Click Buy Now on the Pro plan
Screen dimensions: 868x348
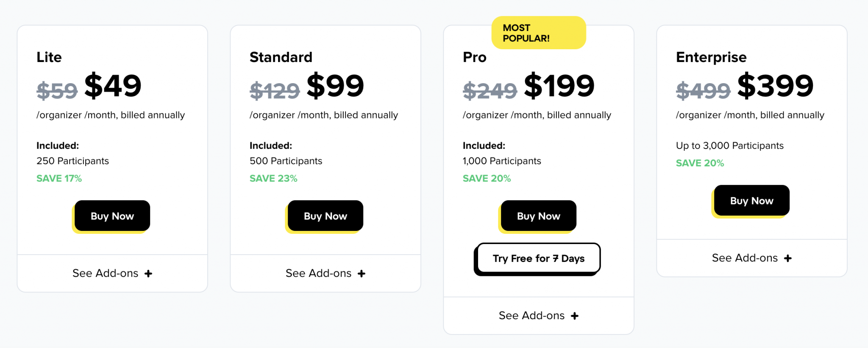[x=537, y=216]
